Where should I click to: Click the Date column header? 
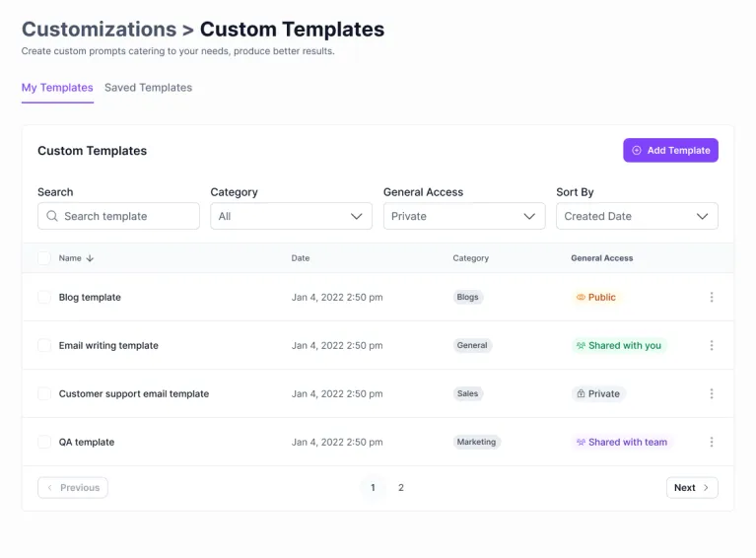point(301,258)
